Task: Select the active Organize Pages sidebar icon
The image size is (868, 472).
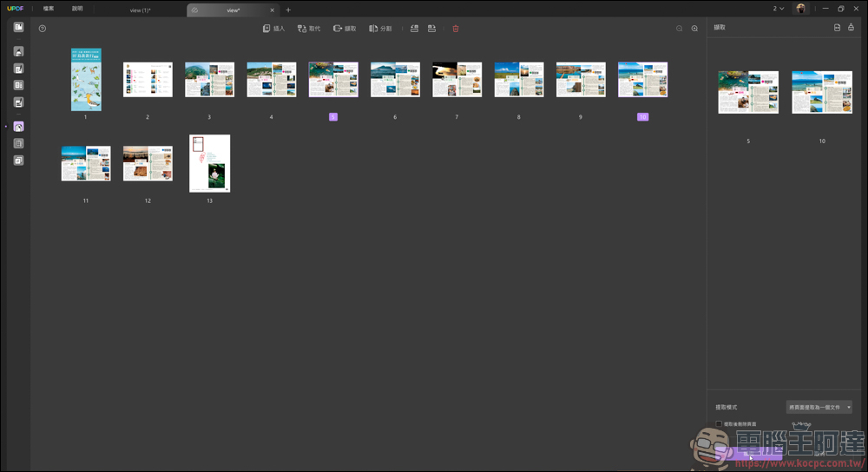Action: pyautogui.click(x=18, y=127)
